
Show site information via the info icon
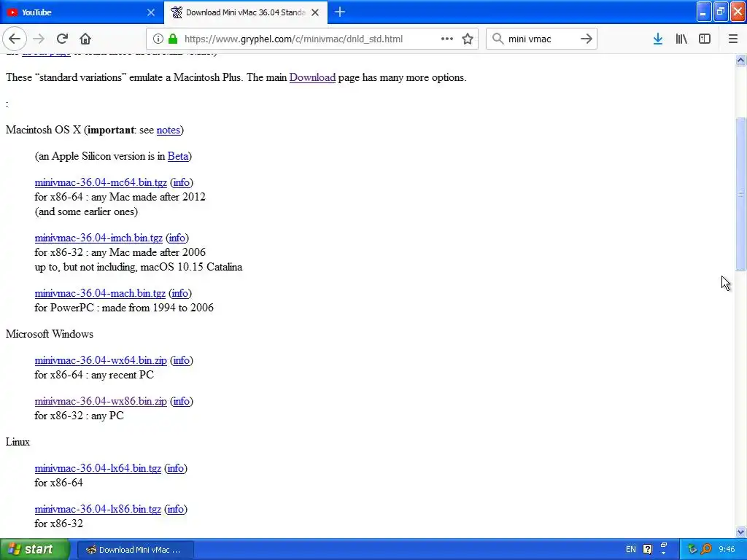(158, 39)
